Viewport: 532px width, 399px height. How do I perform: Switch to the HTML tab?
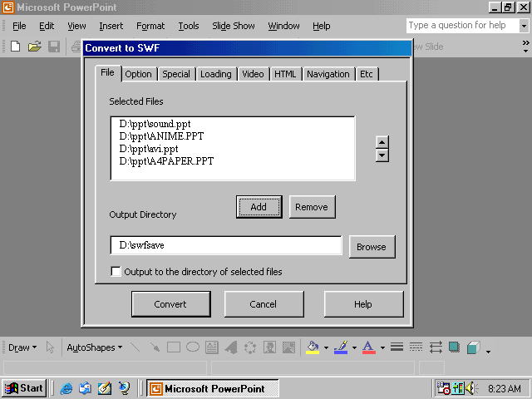pyautogui.click(x=285, y=74)
